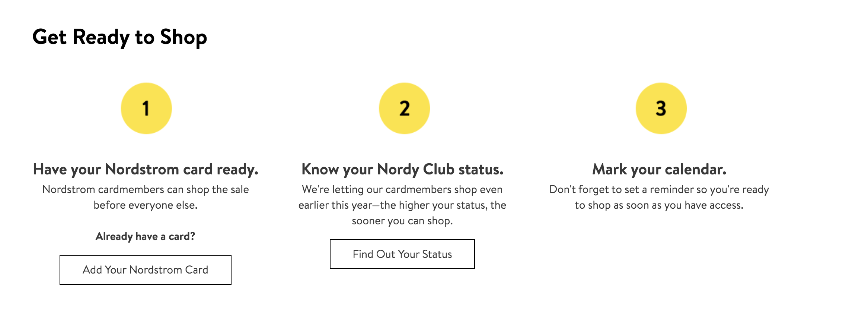
Task: Select the 'Have your Nordstrom card ready.' heading
Action: [x=146, y=170]
